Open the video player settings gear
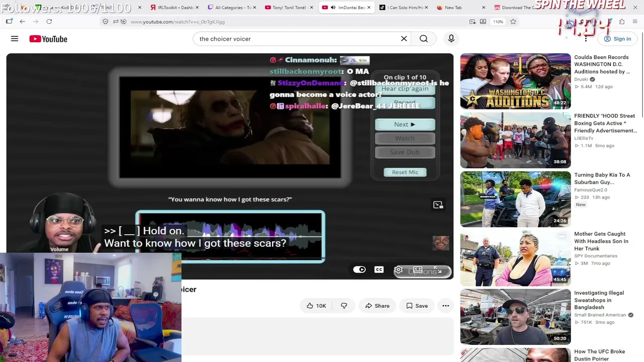This screenshot has width=644, height=362. coord(398,270)
